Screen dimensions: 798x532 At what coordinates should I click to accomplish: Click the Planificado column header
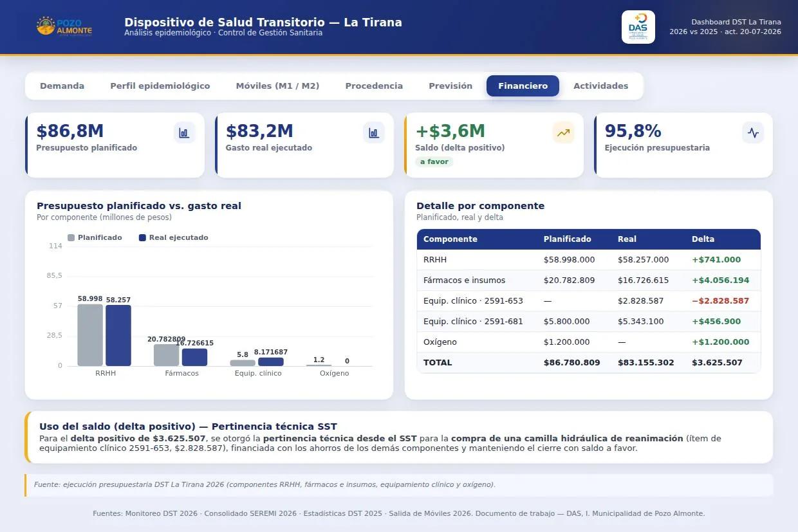567,239
